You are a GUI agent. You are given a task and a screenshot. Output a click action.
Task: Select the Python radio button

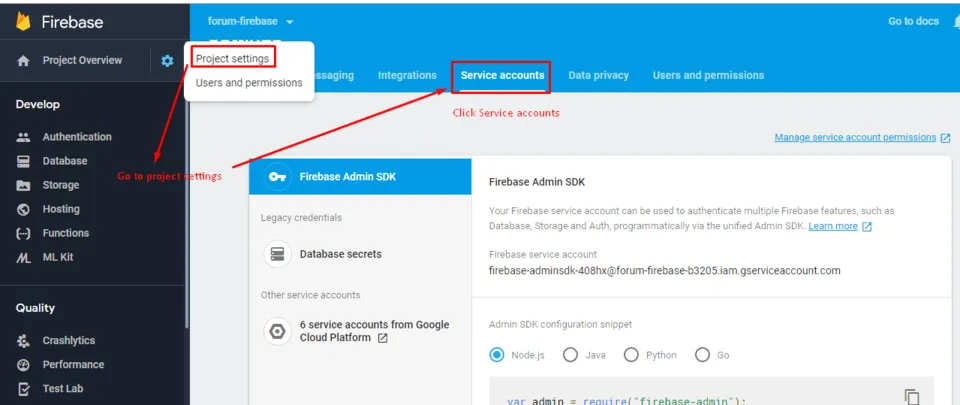(631, 355)
